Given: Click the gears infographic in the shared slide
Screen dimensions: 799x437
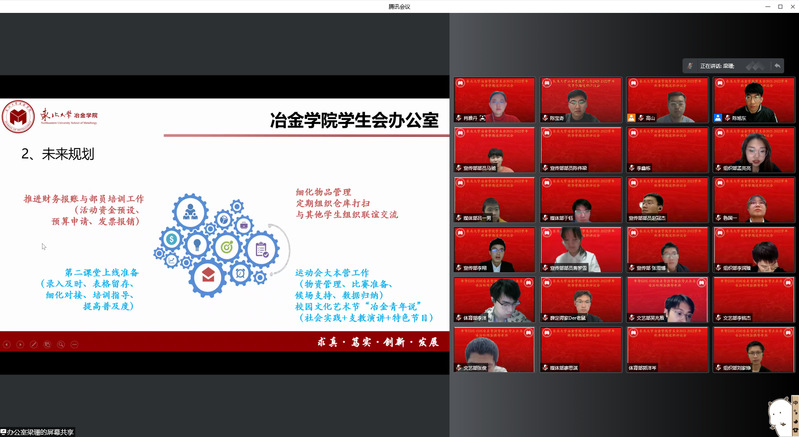Looking at the screenshot, I should tap(218, 240).
